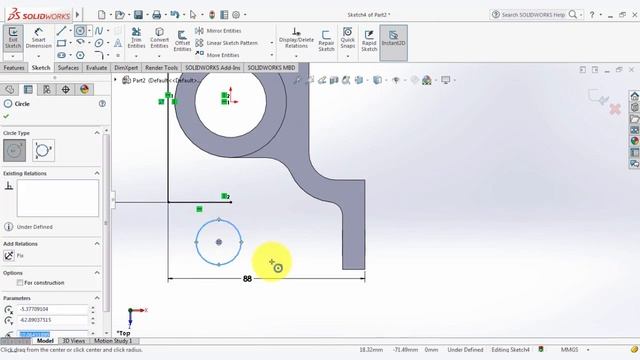Select the sketch Text tool
640x360 pixels.
point(118,43)
